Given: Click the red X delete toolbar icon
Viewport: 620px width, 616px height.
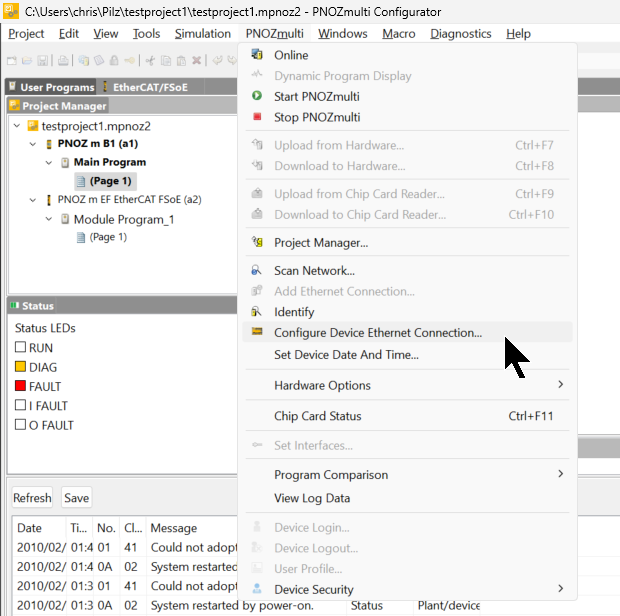Looking at the screenshot, I should (x=197, y=60).
